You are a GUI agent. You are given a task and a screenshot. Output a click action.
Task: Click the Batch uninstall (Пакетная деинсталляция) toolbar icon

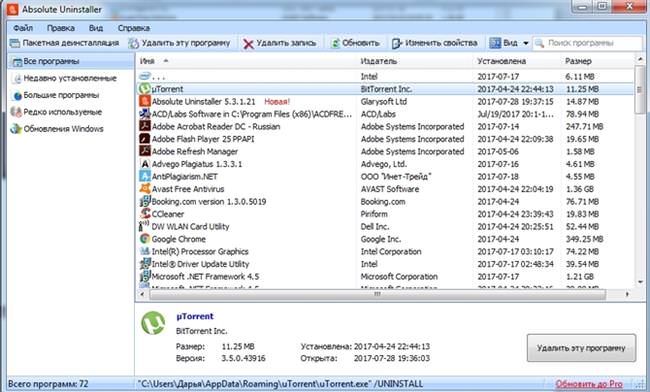click(x=15, y=43)
